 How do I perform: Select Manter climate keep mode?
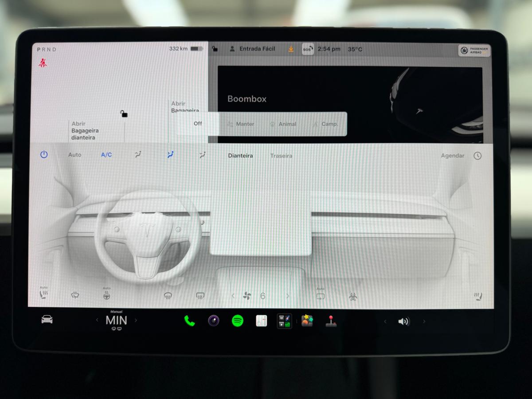[241, 124]
